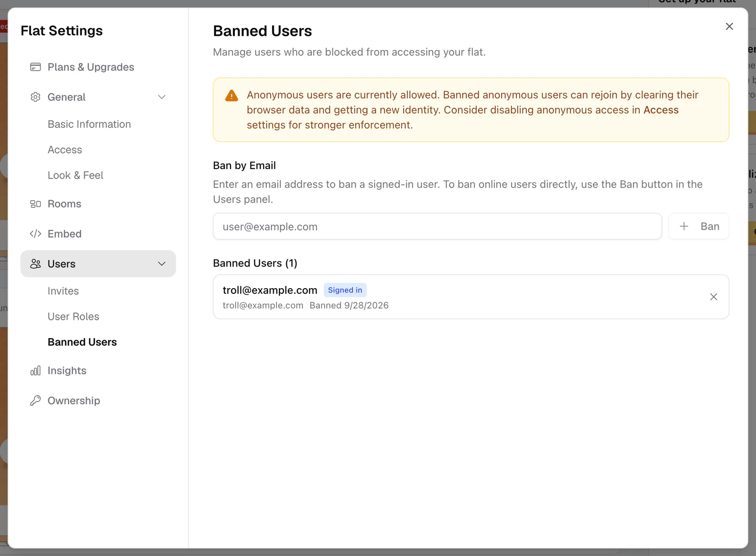This screenshot has width=756, height=556.
Task: Click the Flat Settings title
Action: click(x=61, y=31)
